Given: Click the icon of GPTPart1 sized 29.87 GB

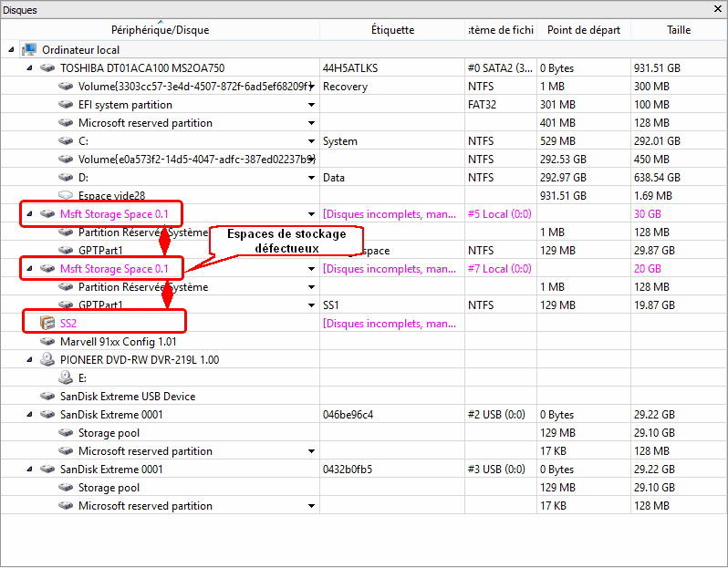Looking at the screenshot, I should (66, 250).
